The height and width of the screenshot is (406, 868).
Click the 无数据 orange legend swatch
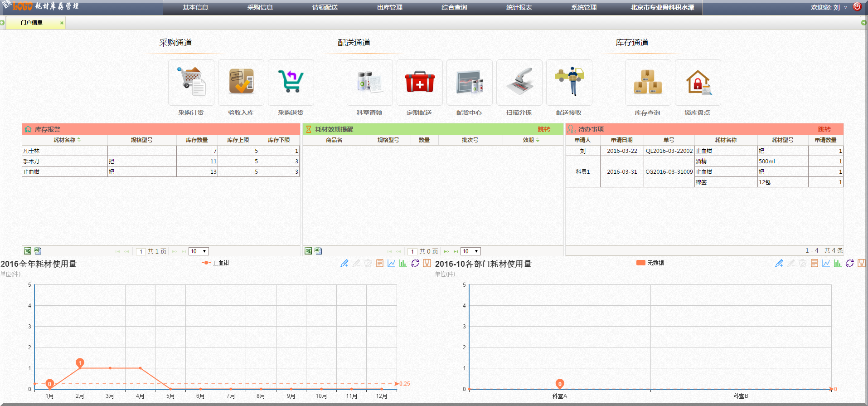pyautogui.click(x=640, y=263)
